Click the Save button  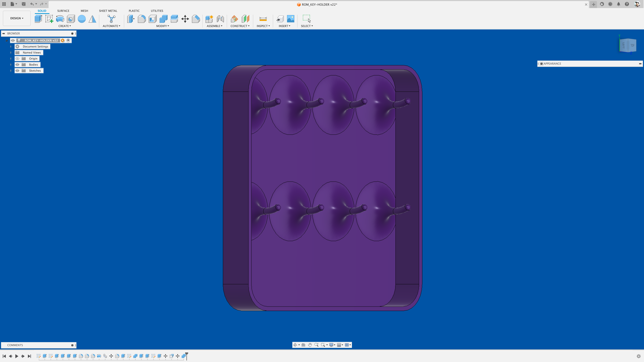pyautogui.click(x=24, y=4)
